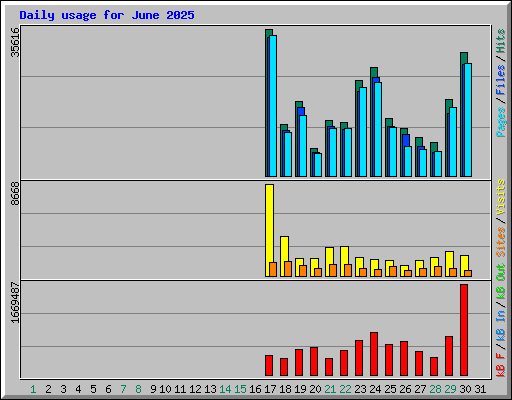Click the red kB bar for day 21
The width and height of the screenshot is (512, 400).
point(329,367)
